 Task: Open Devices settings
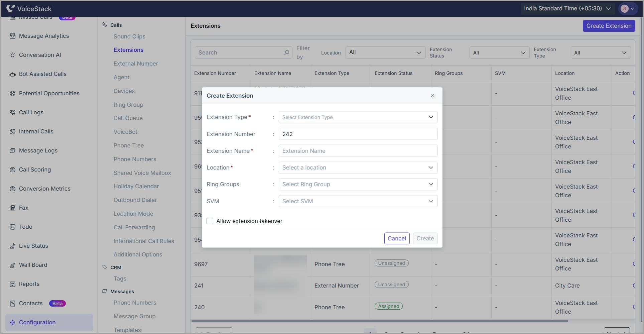tap(124, 91)
